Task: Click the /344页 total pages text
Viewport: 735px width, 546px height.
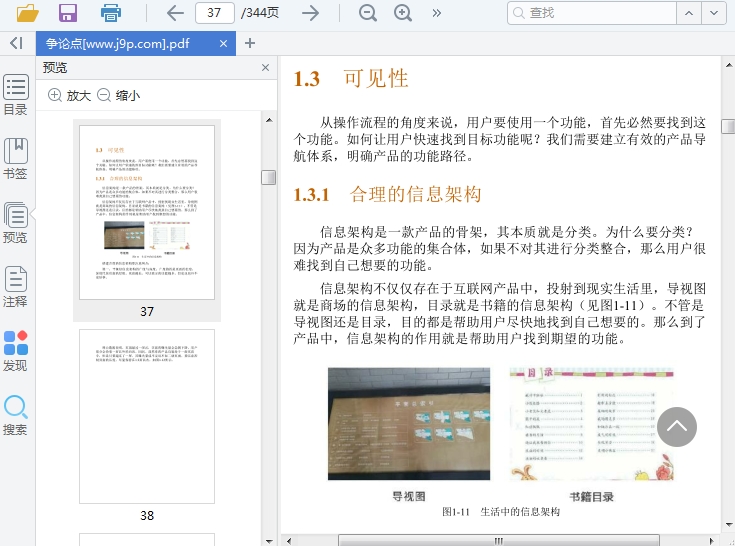Action: point(260,13)
